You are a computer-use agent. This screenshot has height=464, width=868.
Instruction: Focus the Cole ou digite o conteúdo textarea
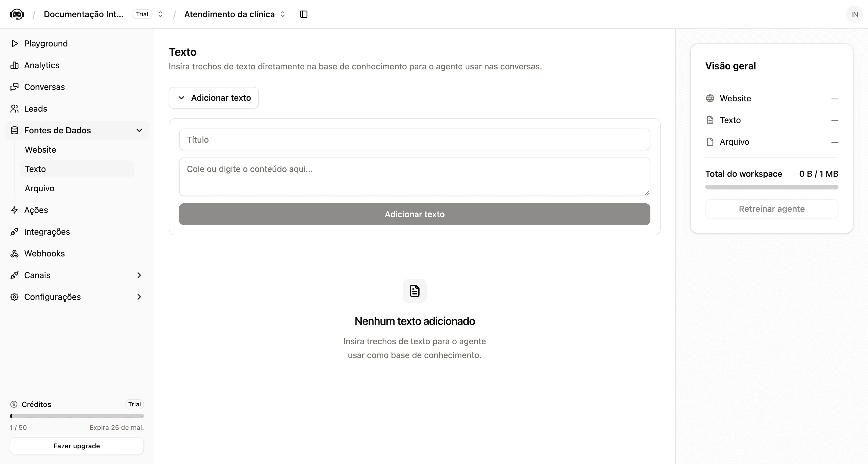point(414,177)
